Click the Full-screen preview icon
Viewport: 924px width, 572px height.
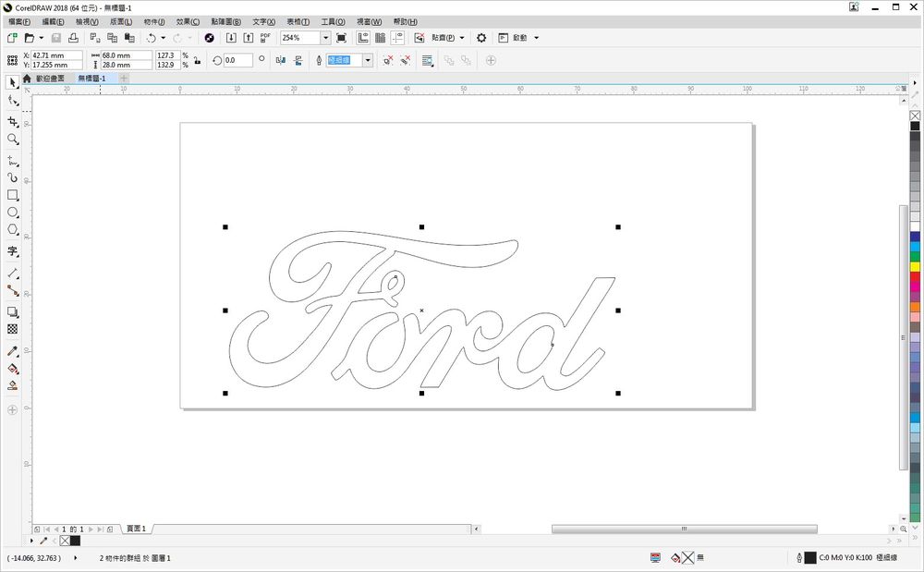[341, 38]
